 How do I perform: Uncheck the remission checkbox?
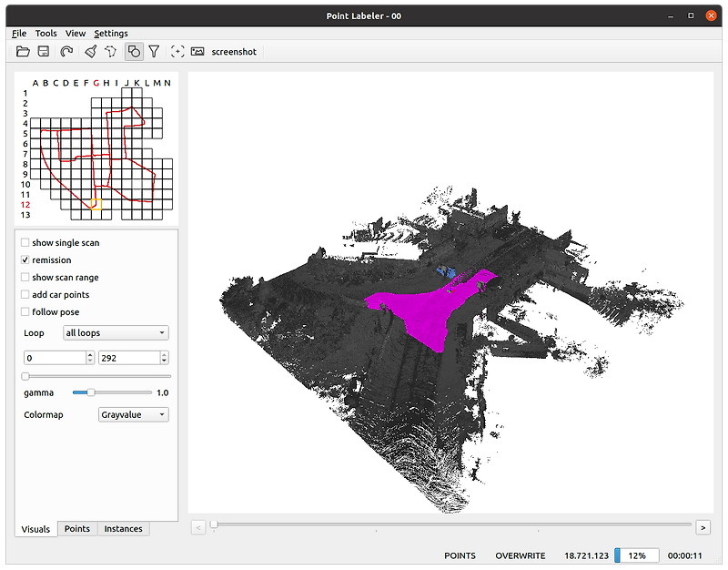pyautogui.click(x=25, y=260)
